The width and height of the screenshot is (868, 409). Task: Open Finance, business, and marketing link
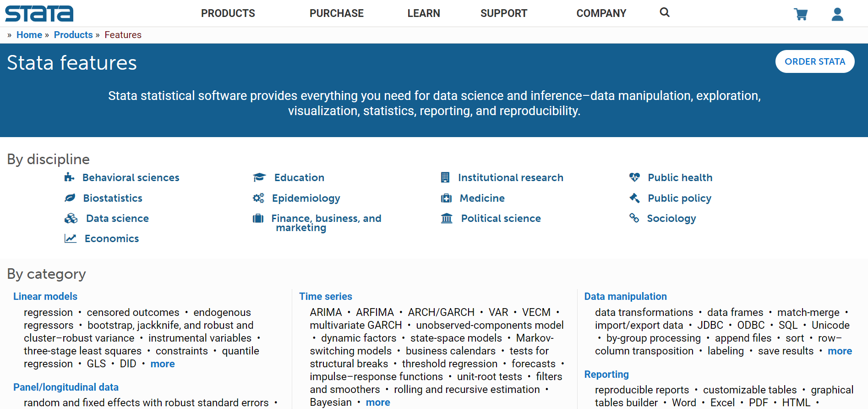point(326,223)
